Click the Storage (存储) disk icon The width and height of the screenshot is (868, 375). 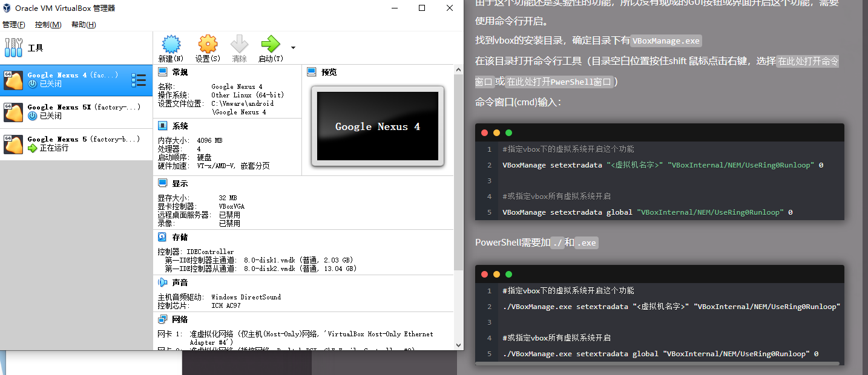(162, 237)
